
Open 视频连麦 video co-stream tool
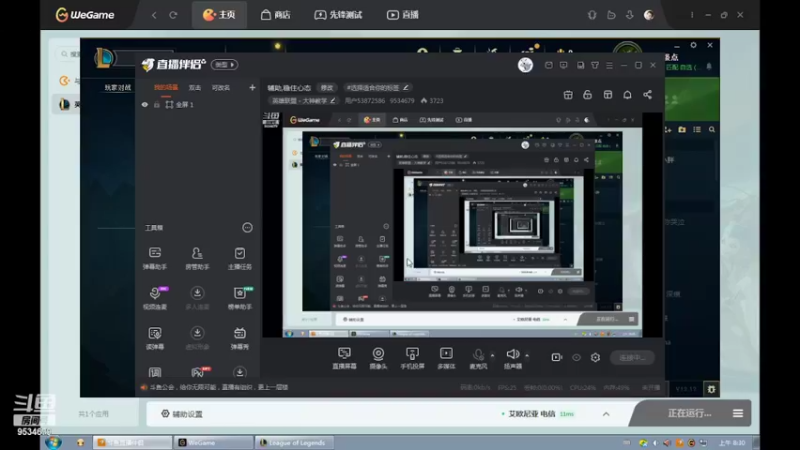coord(155,297)
